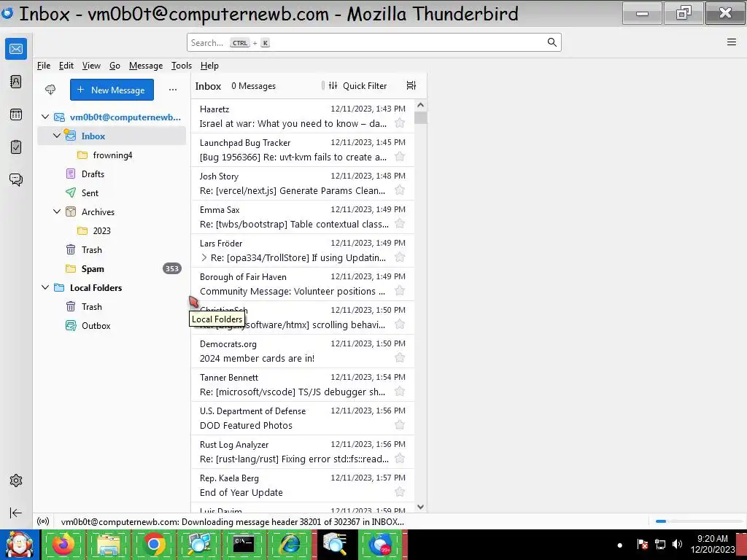747x560 pixels.
Task: Collapse the Archives folder
Action: (x=57, y=211)
